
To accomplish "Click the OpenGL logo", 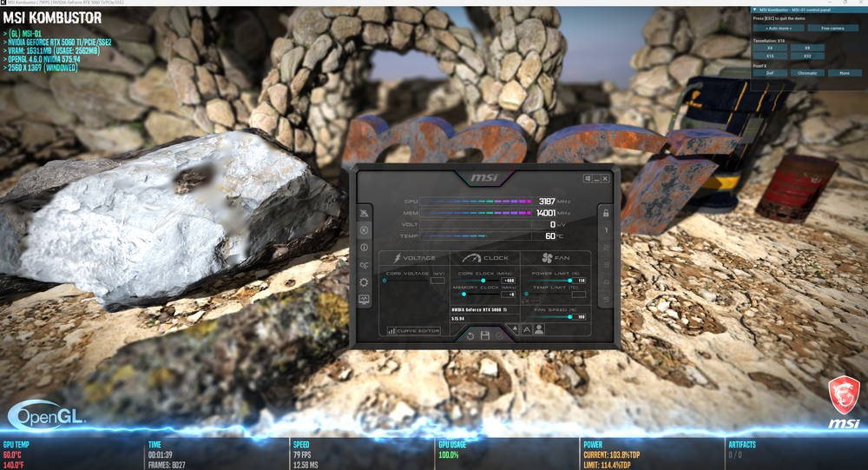I will pyautogui.click(x=46, y=416).
